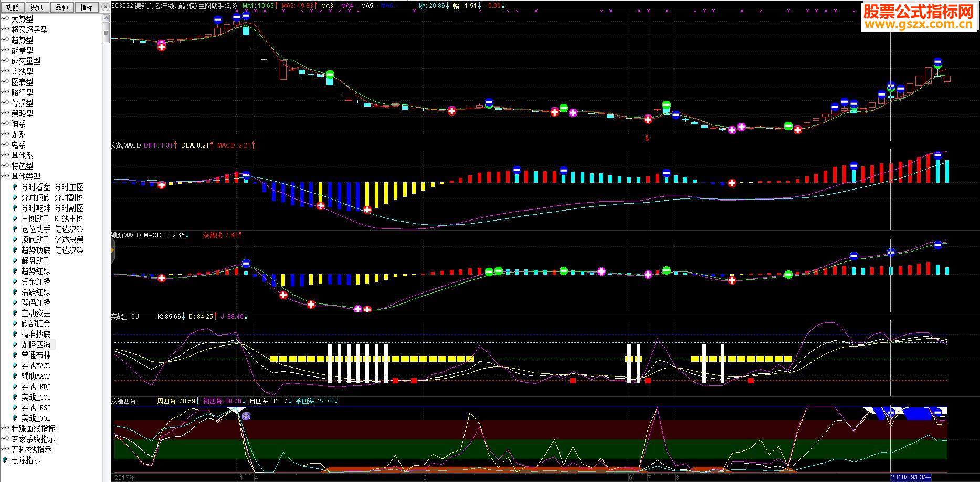Click the cube icon beside 趋势顶底 亿达决策

tap(15, 250)
